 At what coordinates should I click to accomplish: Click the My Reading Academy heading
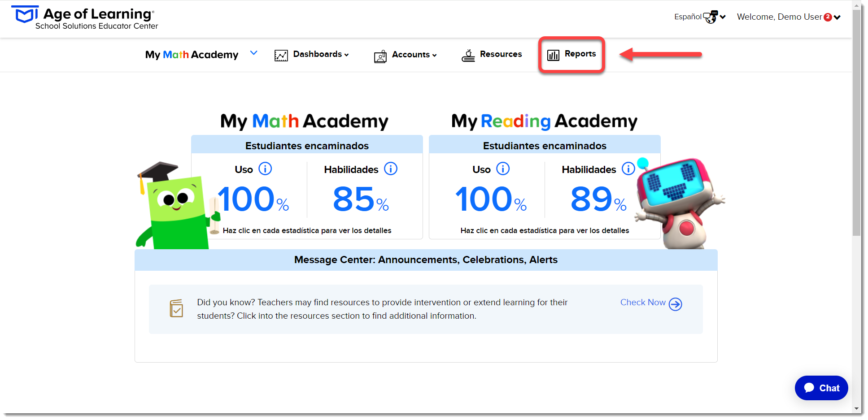click(x=544, y=121)
